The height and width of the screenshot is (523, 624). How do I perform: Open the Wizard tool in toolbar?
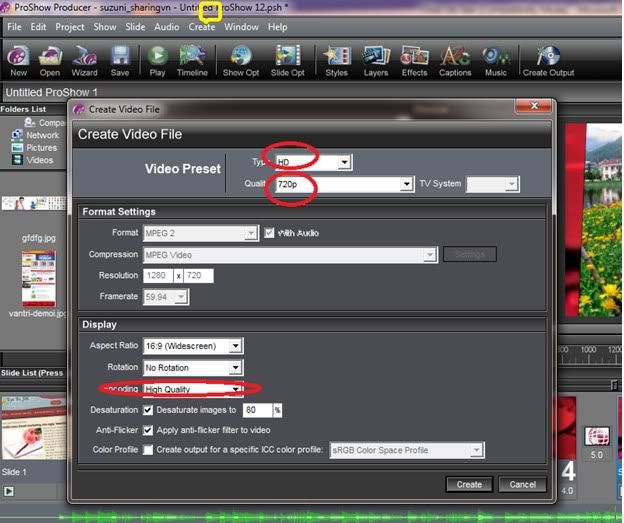tap(84, 58)
